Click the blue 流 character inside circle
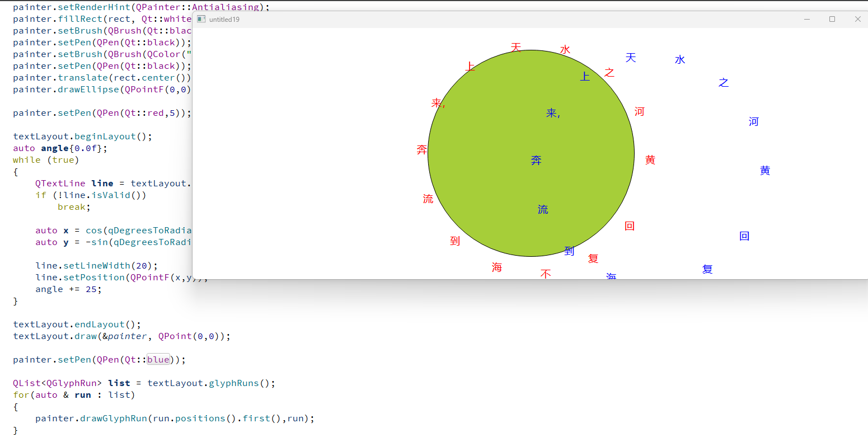 [x=543, y=210]
